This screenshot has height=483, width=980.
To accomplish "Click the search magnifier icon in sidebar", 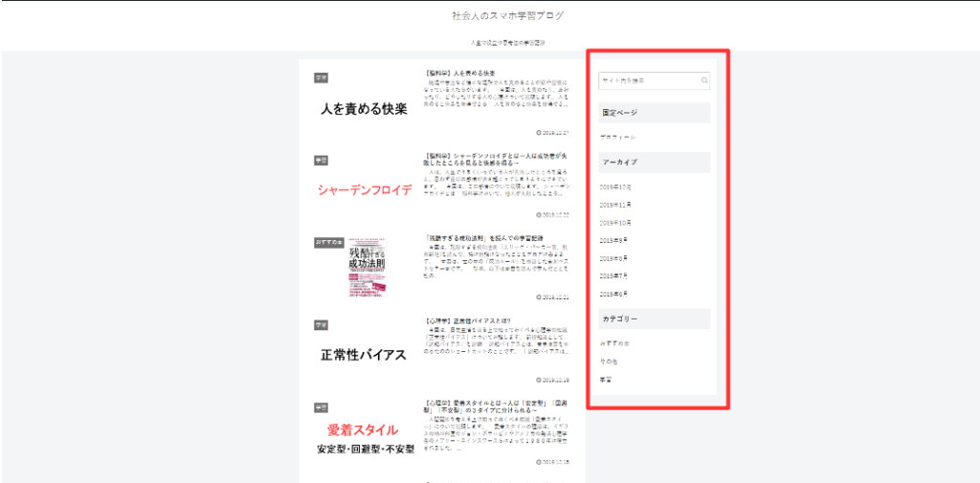I will (x=704, y=81).
